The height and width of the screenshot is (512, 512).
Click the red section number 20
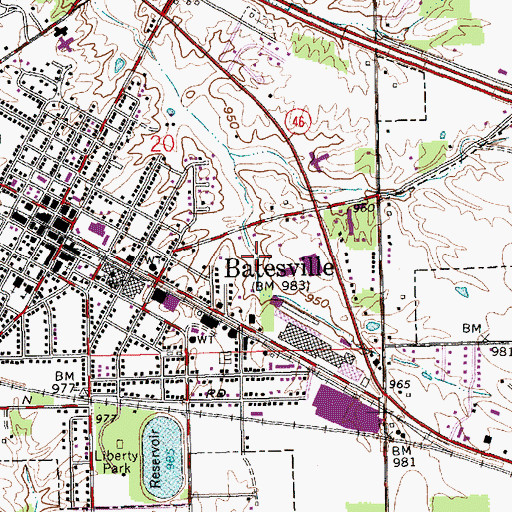point(162,144)
